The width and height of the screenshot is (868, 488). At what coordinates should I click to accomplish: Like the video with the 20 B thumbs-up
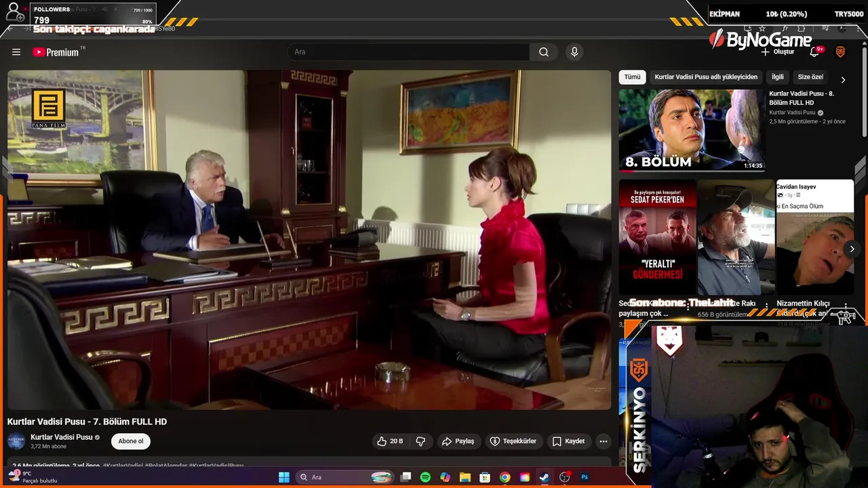click(x=390, y=441)
